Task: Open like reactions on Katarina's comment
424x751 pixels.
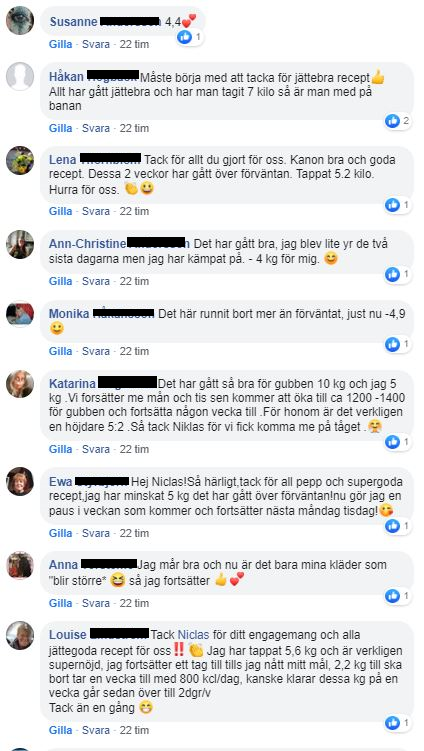Action: click(x=397, y=442)
